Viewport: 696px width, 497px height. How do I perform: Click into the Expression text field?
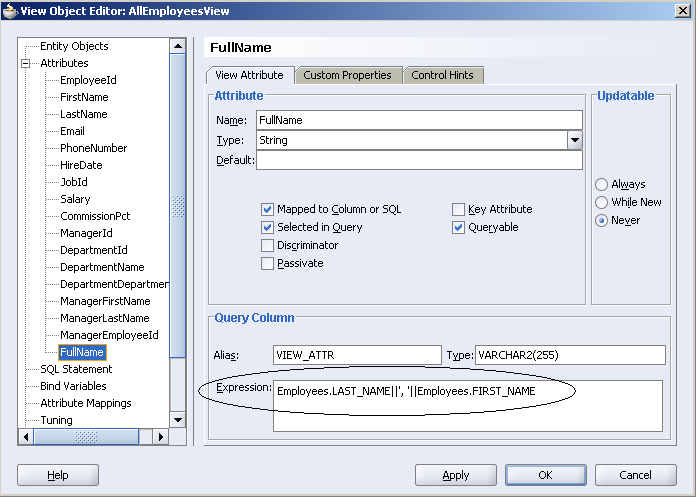point(467,406)
